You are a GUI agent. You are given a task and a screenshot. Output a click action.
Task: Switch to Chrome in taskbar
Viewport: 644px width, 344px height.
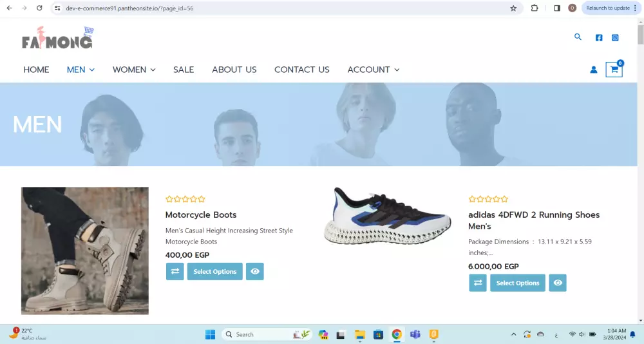(x=396, y=334)
